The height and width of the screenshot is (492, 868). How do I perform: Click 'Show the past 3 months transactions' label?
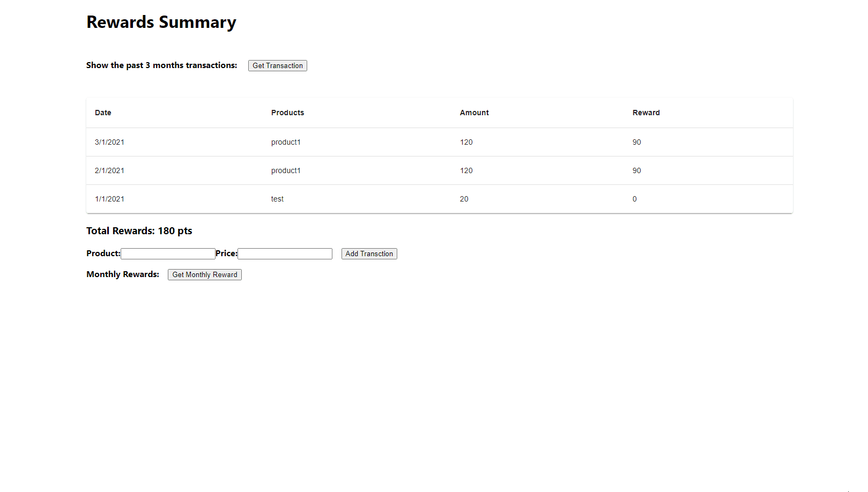161,65
